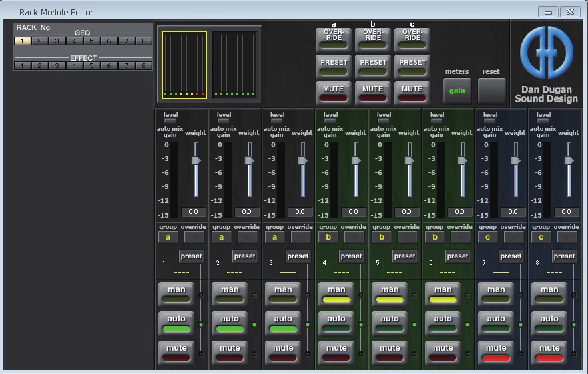Toggle channel 6 override button
The width and height of the screenshot is (588, 374).
click(461, 237)
